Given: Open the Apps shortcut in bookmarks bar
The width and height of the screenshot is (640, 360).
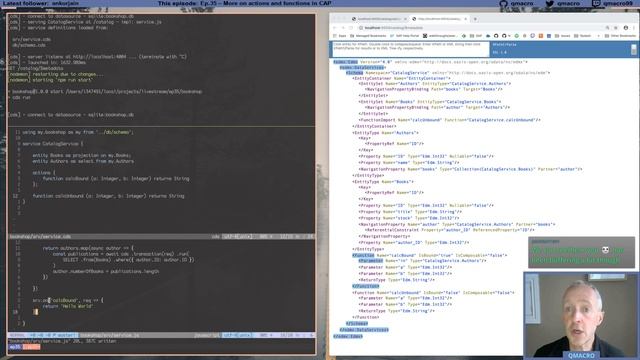Looking at the screenshot, I should (x=339, y=36).
